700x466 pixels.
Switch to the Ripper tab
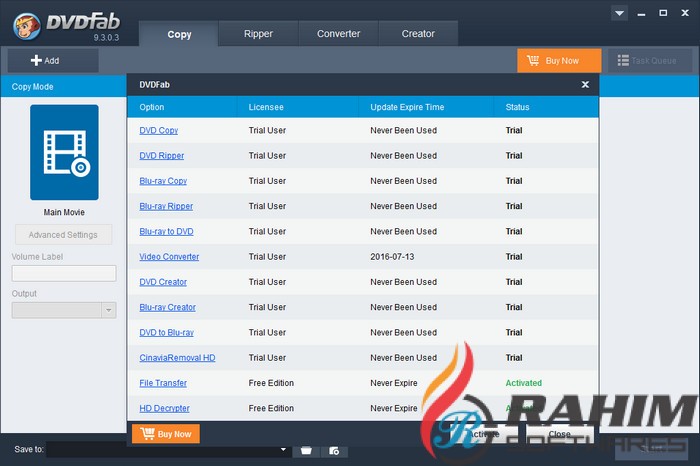coord(258,34)
